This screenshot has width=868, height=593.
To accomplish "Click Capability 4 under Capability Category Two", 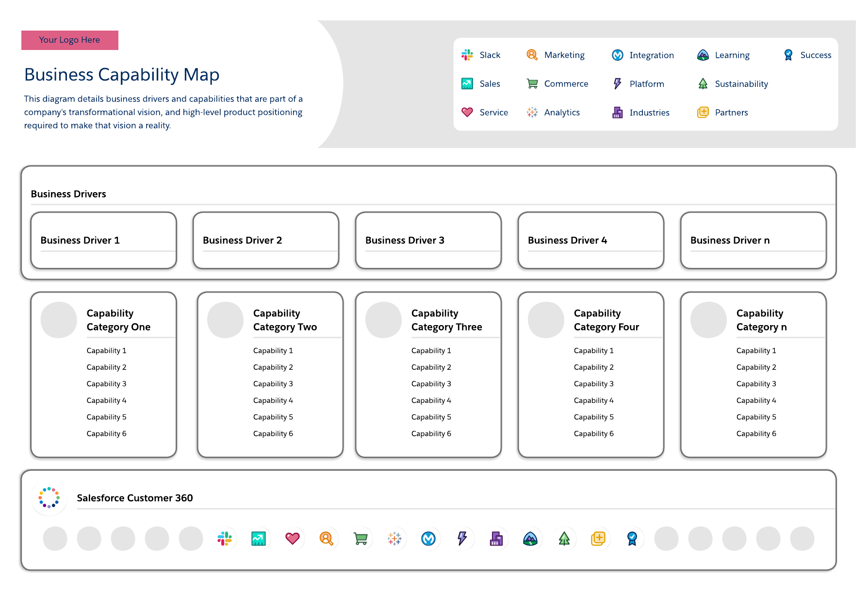I will pos(273,400).
